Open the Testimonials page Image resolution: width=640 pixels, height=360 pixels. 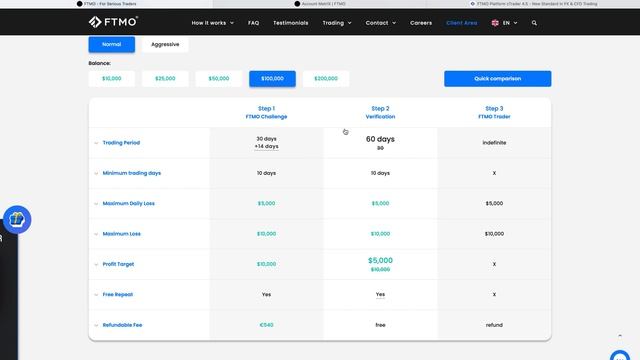click(291, 23)
